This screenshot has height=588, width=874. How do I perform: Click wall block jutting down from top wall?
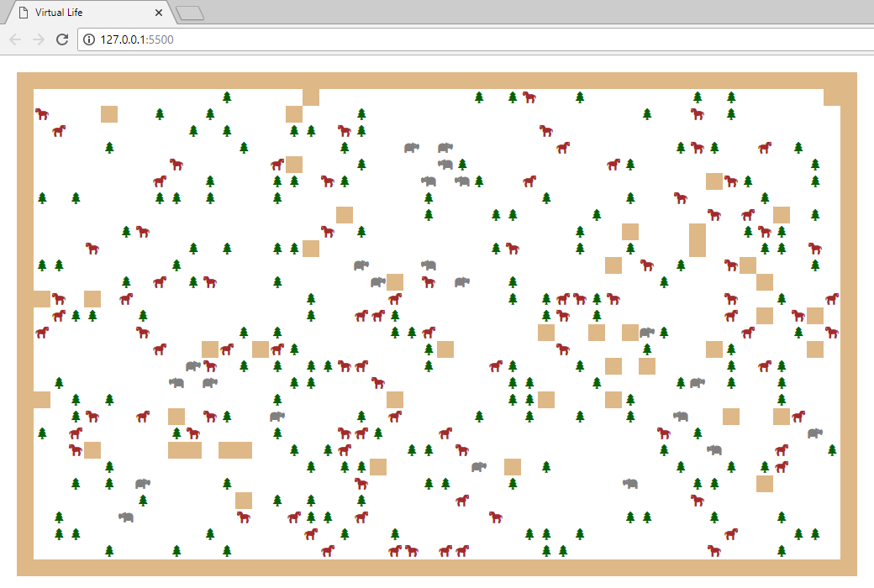pos(311,97)
